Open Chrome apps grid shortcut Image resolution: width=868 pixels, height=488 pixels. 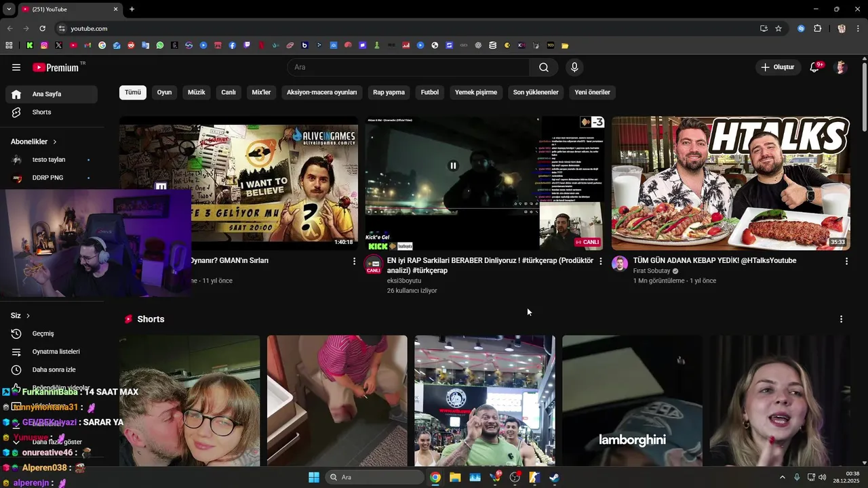(9, 45)
